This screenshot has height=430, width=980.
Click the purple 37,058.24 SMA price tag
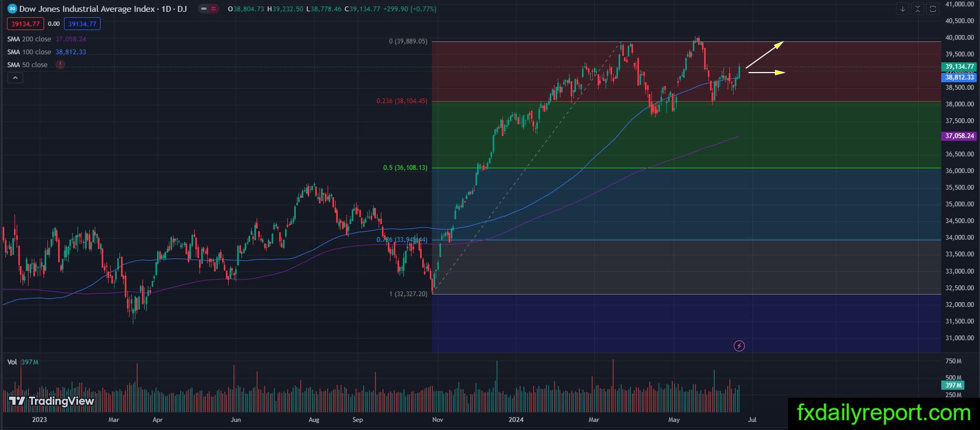pos(960,136)
